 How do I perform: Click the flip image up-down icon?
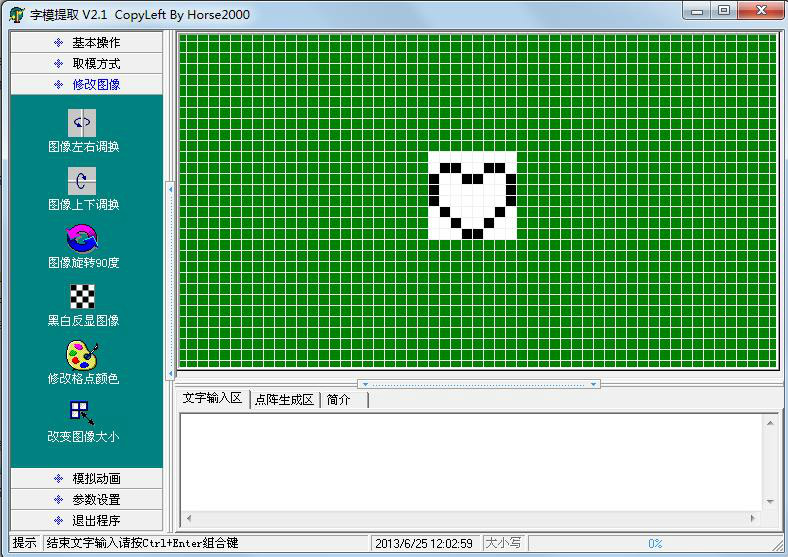[x=82, y=181]
